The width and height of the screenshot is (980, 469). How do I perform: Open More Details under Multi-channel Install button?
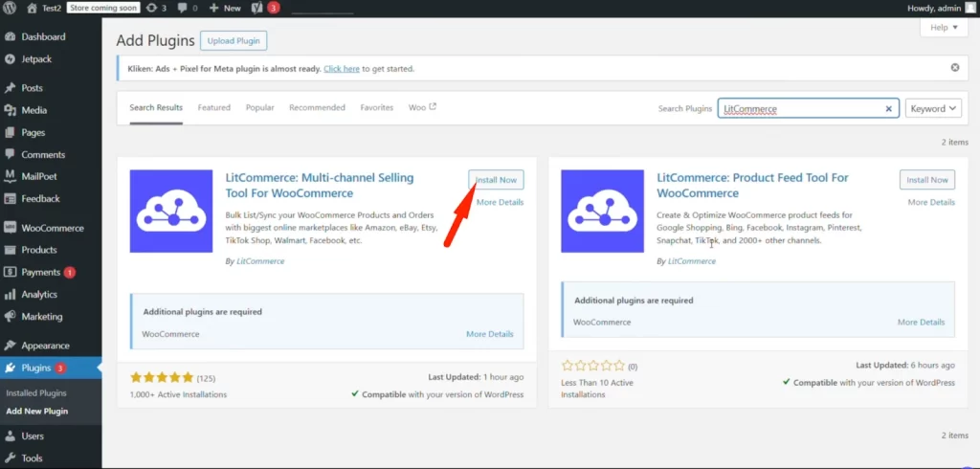pos(500,202)
